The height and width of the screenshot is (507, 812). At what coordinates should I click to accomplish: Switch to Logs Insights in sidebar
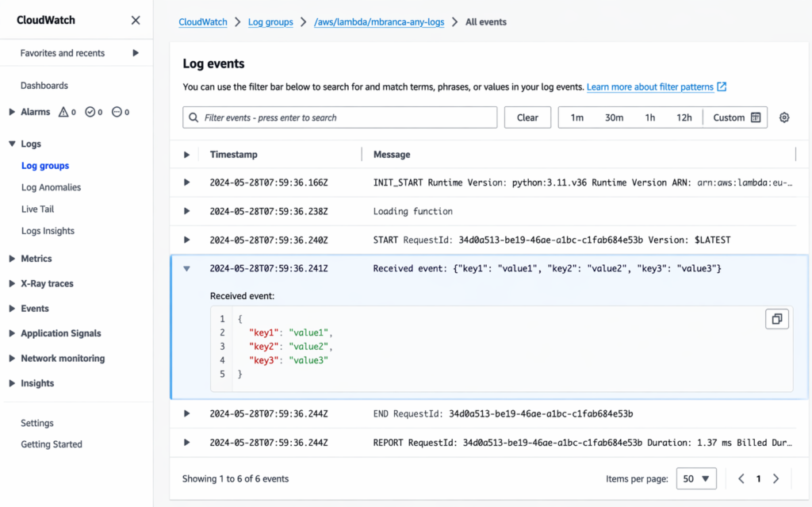(48, 231)
